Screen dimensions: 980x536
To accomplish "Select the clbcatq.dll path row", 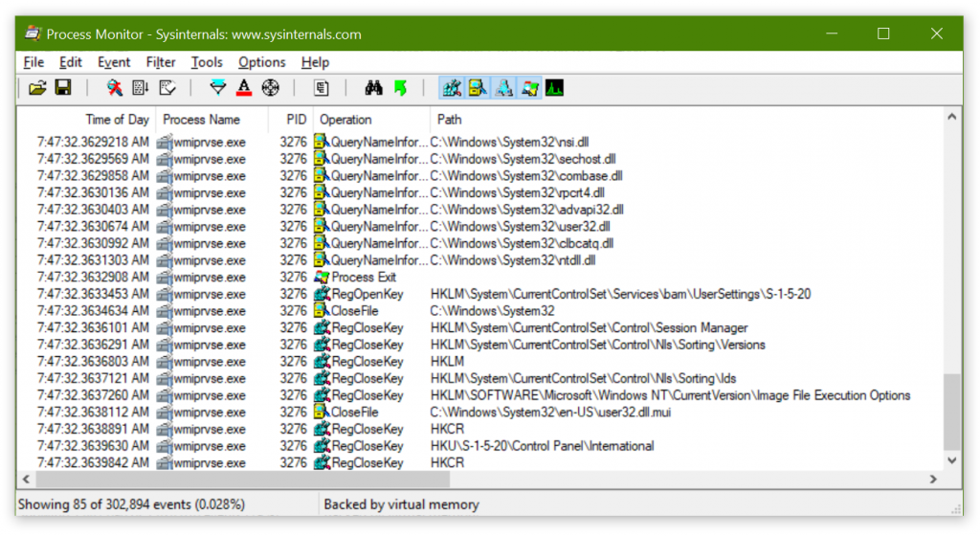I will click(479, 243).
